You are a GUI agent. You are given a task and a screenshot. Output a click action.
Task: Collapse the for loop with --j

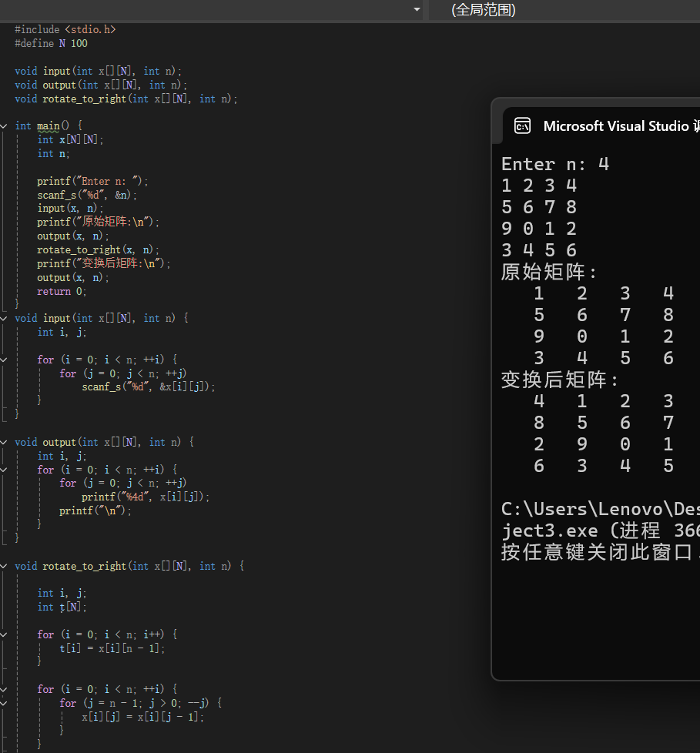pos(4,704)
